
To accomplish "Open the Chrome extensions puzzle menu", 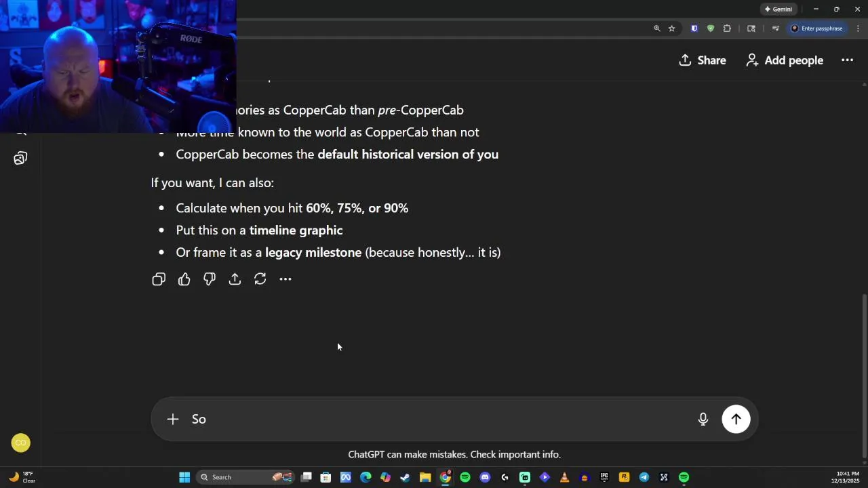I will (727, 28).
